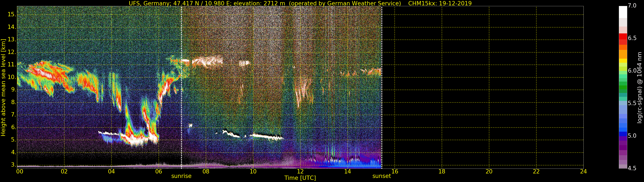Click the 'CHM15kx: 19-12-2019' label
Image resolution: width=644 pixels, height=182 pixels.
pos(440,3)
